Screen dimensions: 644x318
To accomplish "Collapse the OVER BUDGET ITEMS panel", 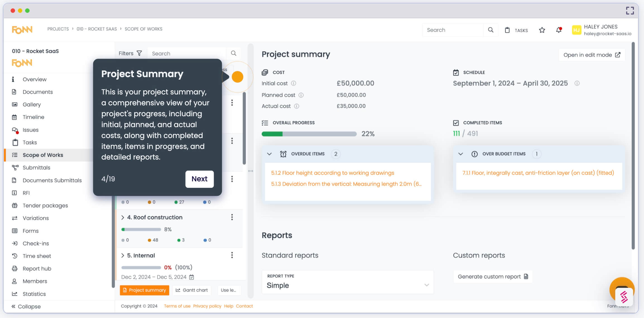I will point(461,154).
